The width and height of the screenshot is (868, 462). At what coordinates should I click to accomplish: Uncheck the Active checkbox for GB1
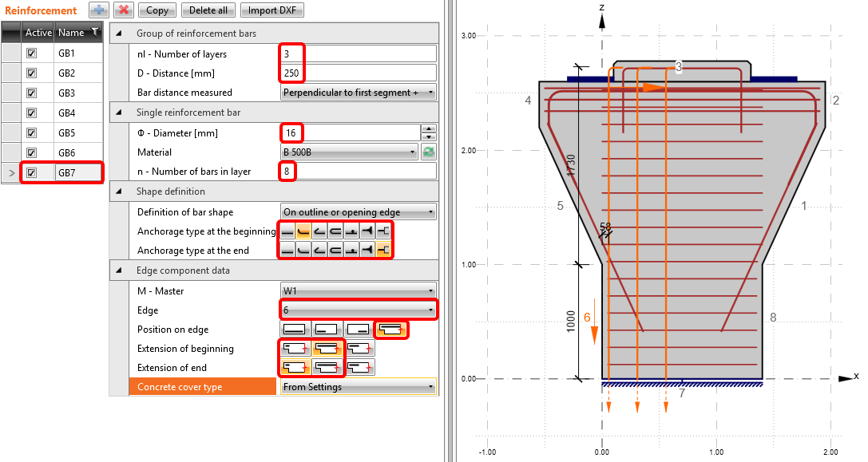click(x=32, y=53)
